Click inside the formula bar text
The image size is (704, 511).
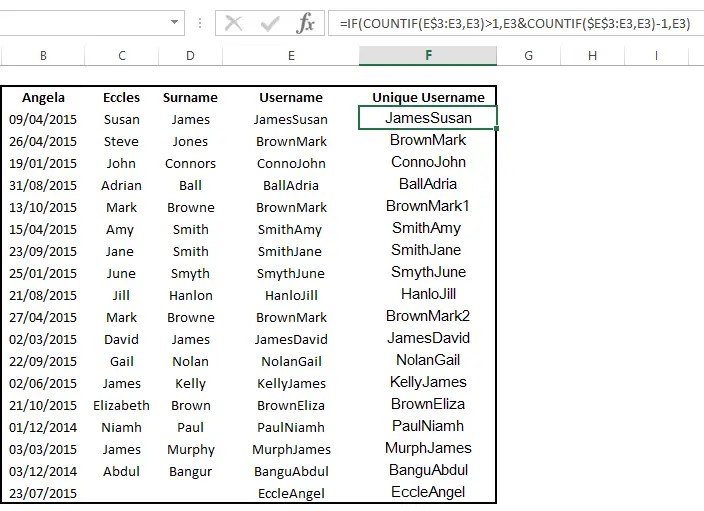click(515, 23)
